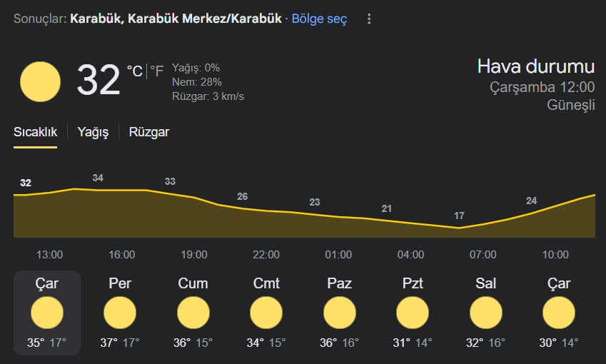Image resolution: width=606 pixels, height=364 pixels.
Task: Click the large sunny weather icon
Action: click(40, 81)
